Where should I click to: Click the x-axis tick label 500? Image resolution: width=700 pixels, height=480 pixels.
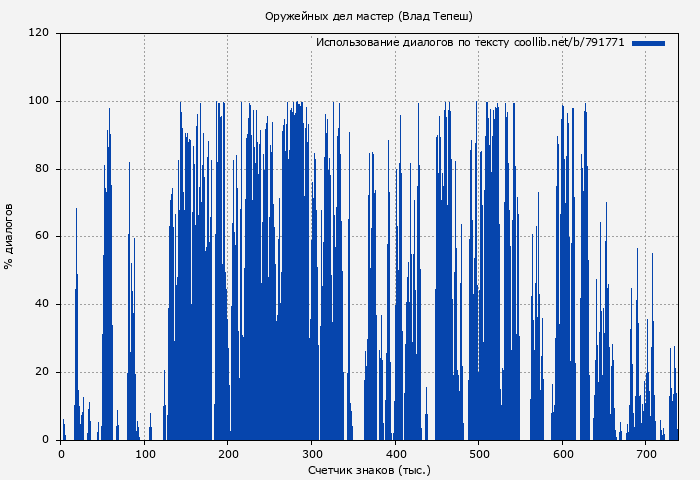(x=478, y=454)
